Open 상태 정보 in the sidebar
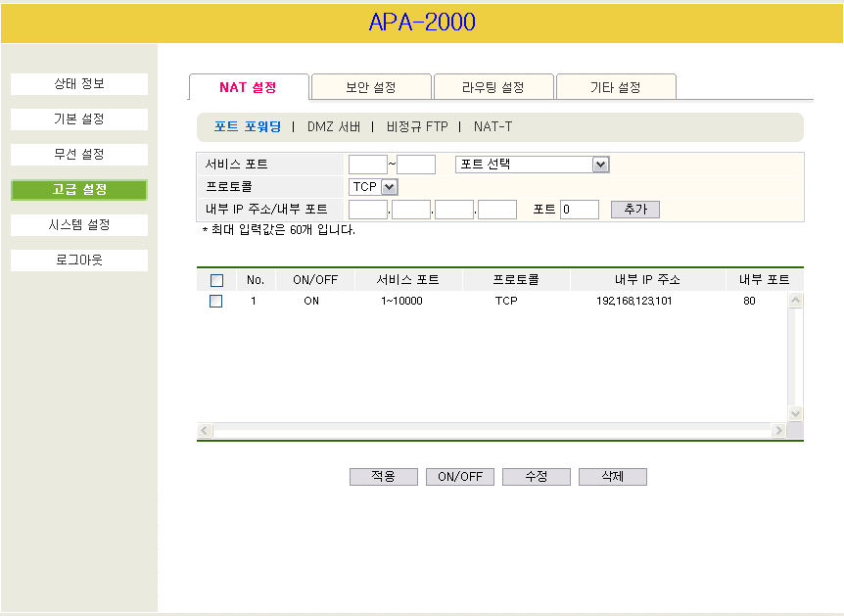The width and height of the screenshot is (844, 616). pyautogui.click(x=79, y=84)
